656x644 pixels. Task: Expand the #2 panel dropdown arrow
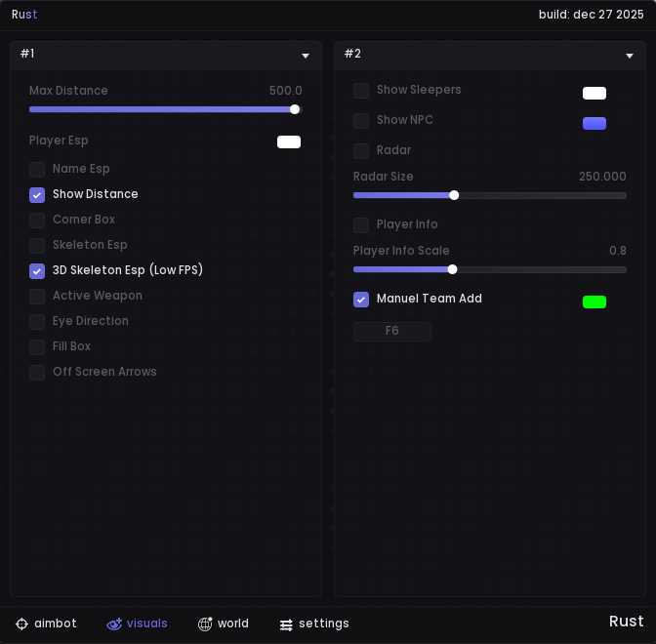pyautogui.click(x=630, y=56)
